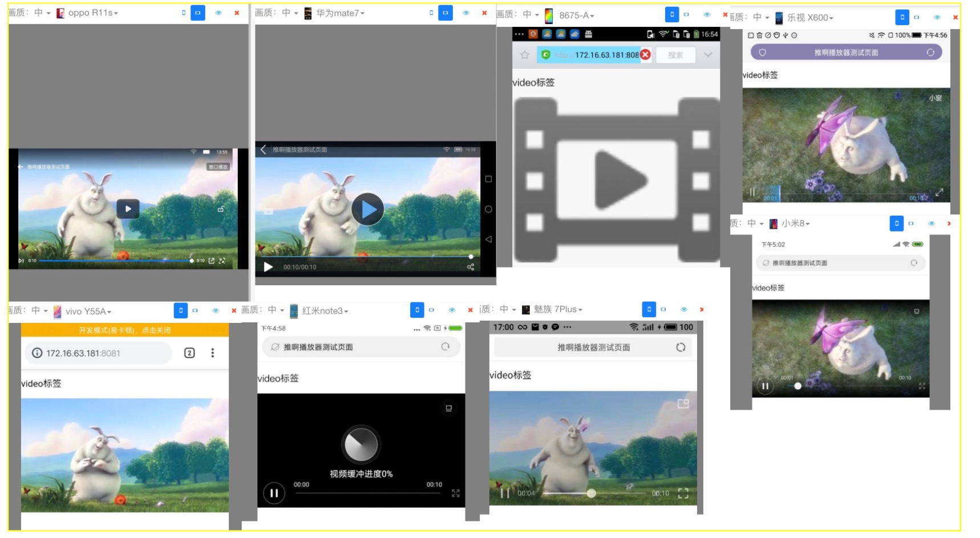980x538 pixels.
Task: Reload the page in the 魅族 7Plus browser
Action: pyautogui.click(x=681, y=347)
